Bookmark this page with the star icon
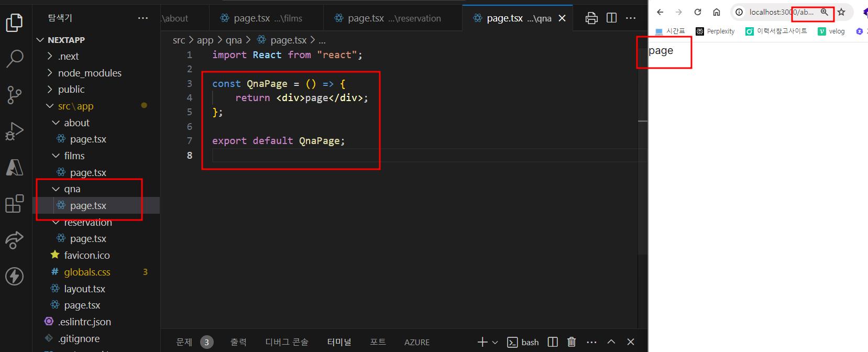This screenshot has width=868, height=352. [841, 12]
